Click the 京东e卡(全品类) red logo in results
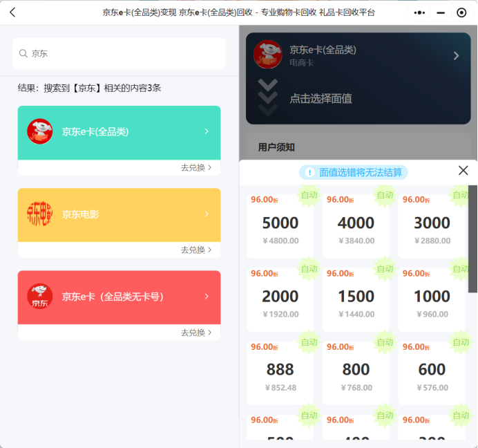The width and height of the screenshot is (478, 448). pos(40,131)
